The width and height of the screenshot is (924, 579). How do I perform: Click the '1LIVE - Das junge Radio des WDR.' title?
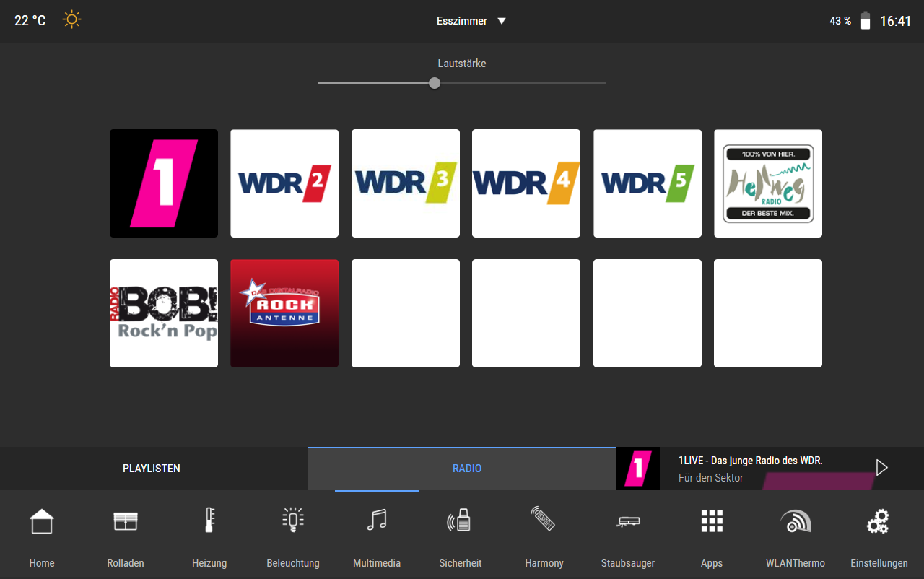click(x=751, y=461)
